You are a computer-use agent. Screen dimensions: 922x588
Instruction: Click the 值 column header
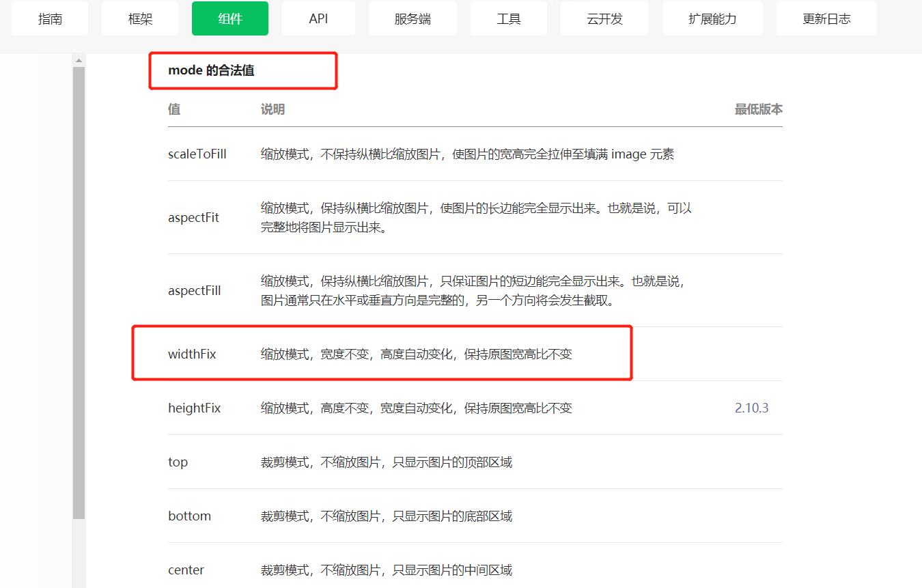coord(174,109)
